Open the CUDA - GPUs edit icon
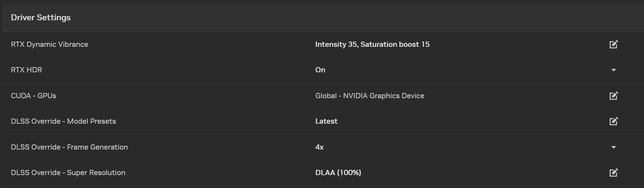Image resolution: width=644 pixels, height=188 pixels. click(614, 96)
